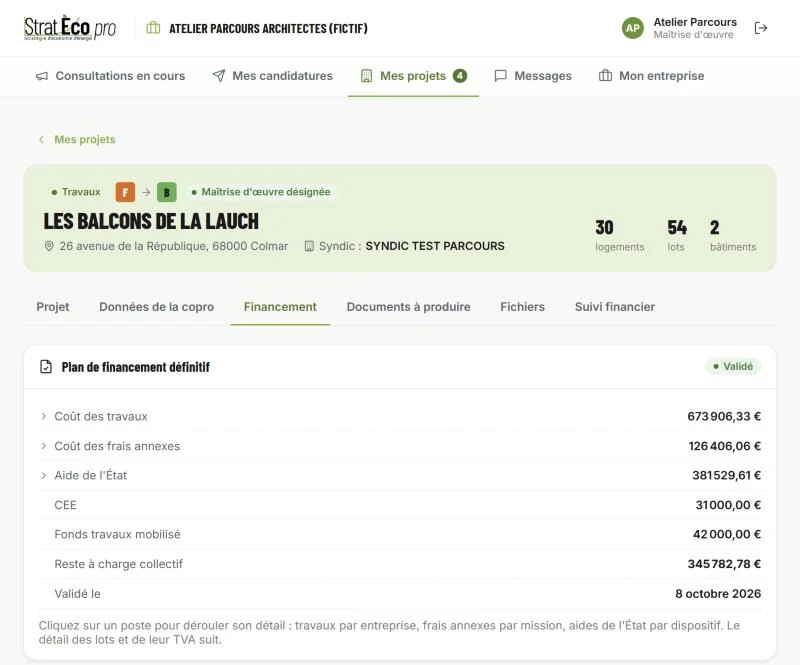The image size is (800, 665).
Task: Click ATELIER PARCOURS ARCHITECTES (FICTIF) company title
Action: coord(268,28)
